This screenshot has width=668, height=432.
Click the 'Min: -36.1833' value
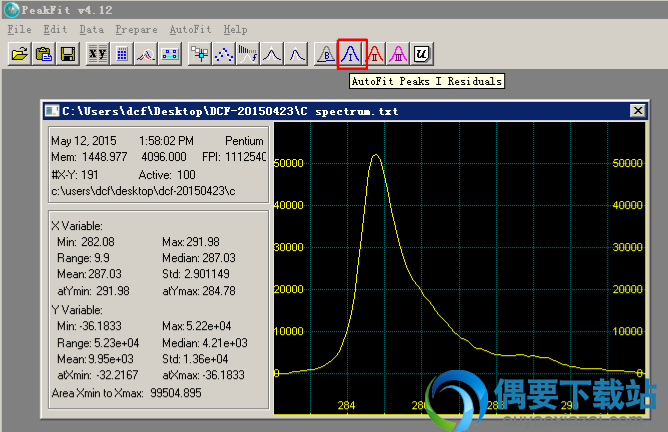(x=89, y=326)
